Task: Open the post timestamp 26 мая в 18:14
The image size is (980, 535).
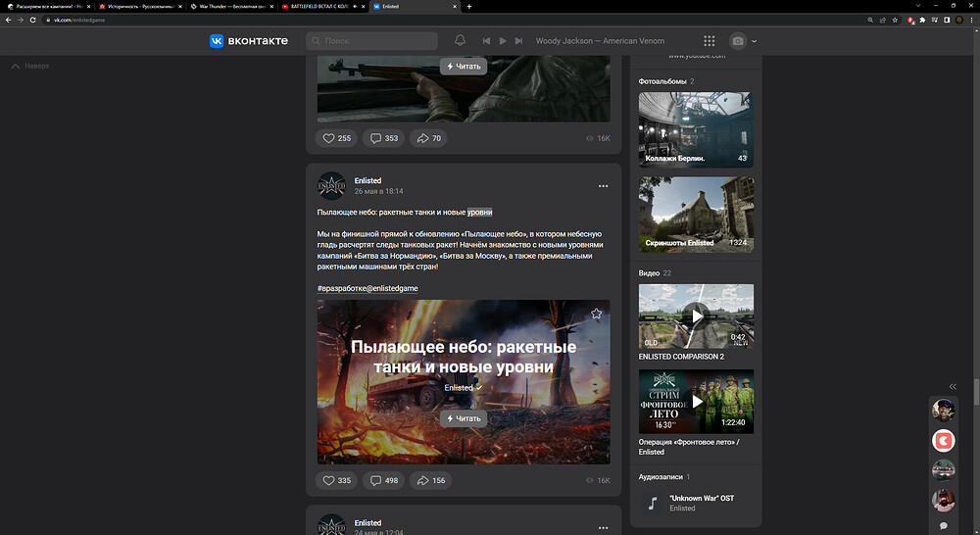Action: coord(378,191)
